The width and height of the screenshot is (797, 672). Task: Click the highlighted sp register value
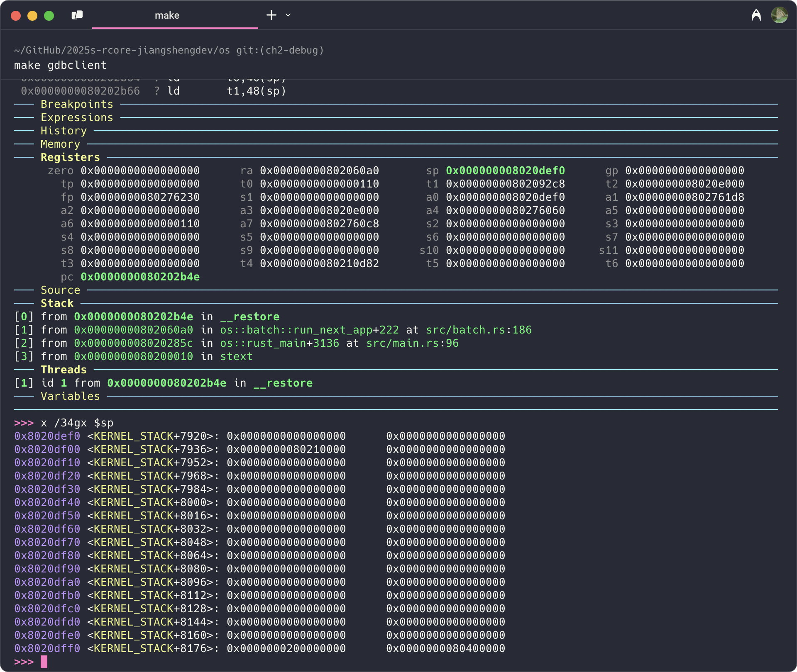pos(505,170)
